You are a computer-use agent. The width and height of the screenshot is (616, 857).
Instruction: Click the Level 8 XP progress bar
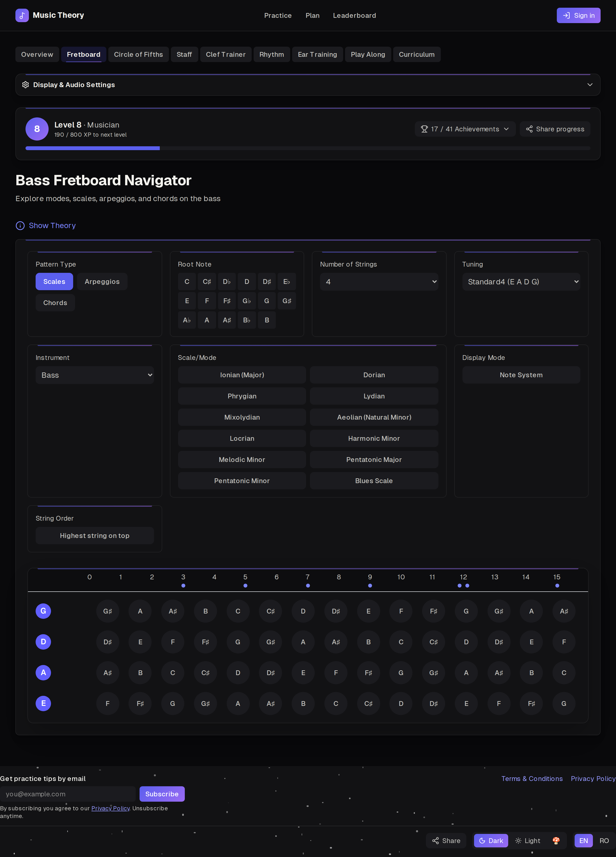tap(308, 148)
